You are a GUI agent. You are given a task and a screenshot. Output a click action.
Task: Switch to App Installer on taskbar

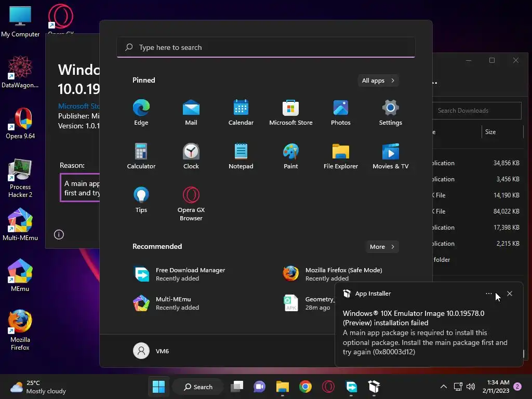click(x=374, y=387)
